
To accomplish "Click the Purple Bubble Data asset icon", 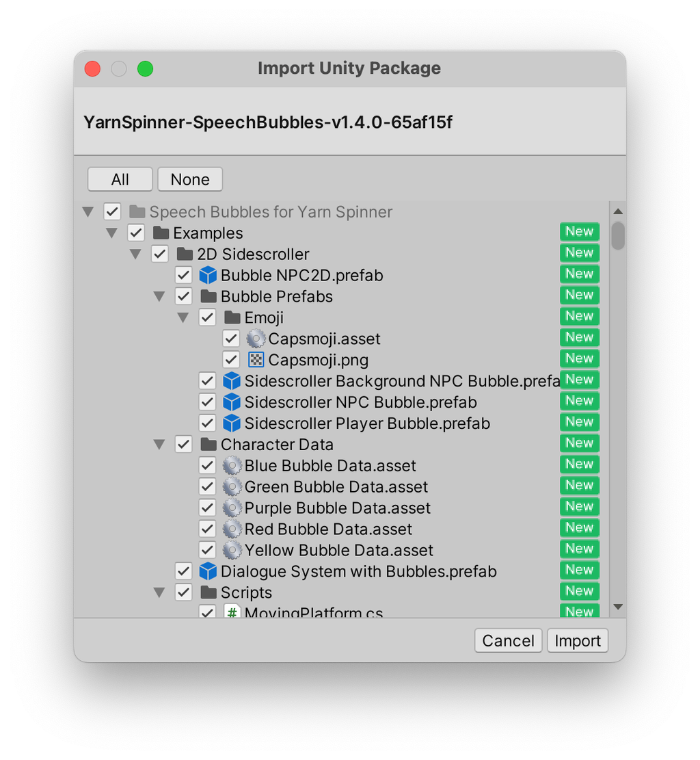I will [x=232, y=508].
